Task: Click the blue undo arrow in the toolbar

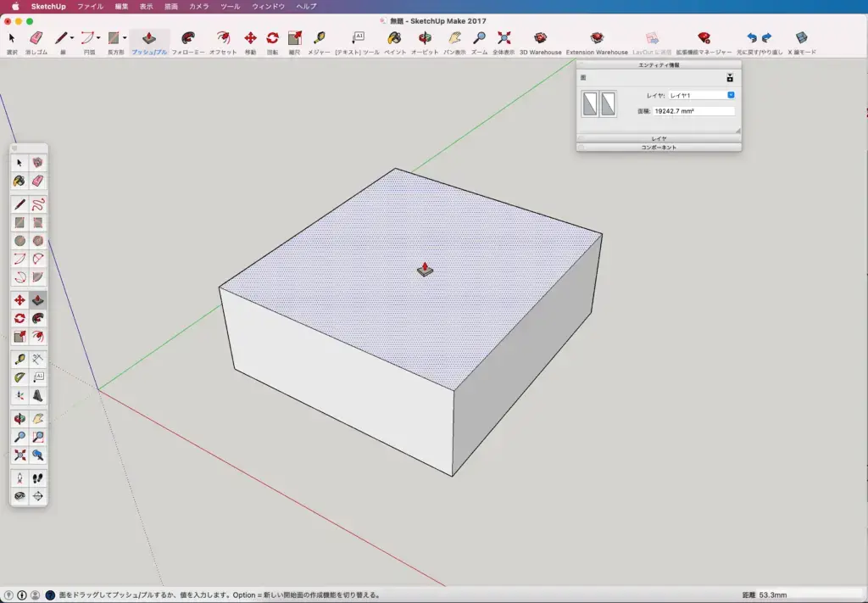Action: pos(752,38)
